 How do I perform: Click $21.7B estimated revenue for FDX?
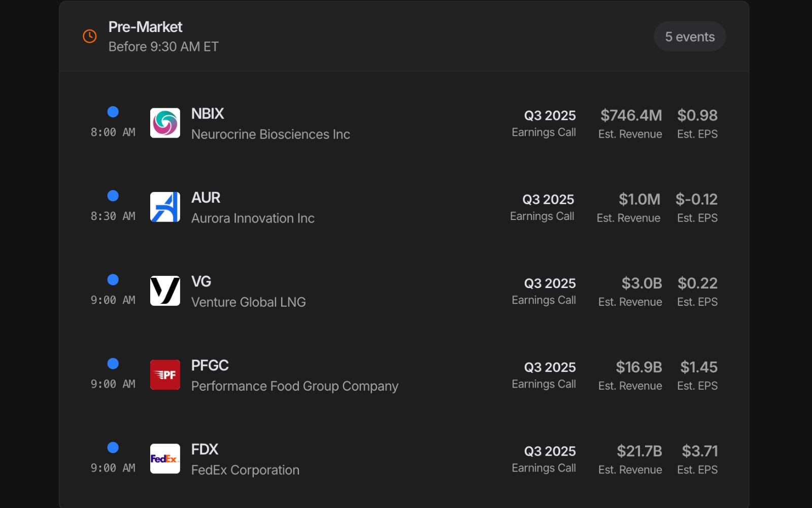click(x=639, y=451)
